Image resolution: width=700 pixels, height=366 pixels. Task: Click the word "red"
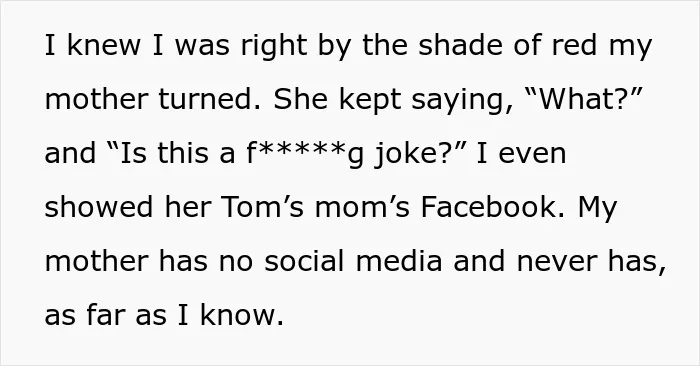point(575,45)
